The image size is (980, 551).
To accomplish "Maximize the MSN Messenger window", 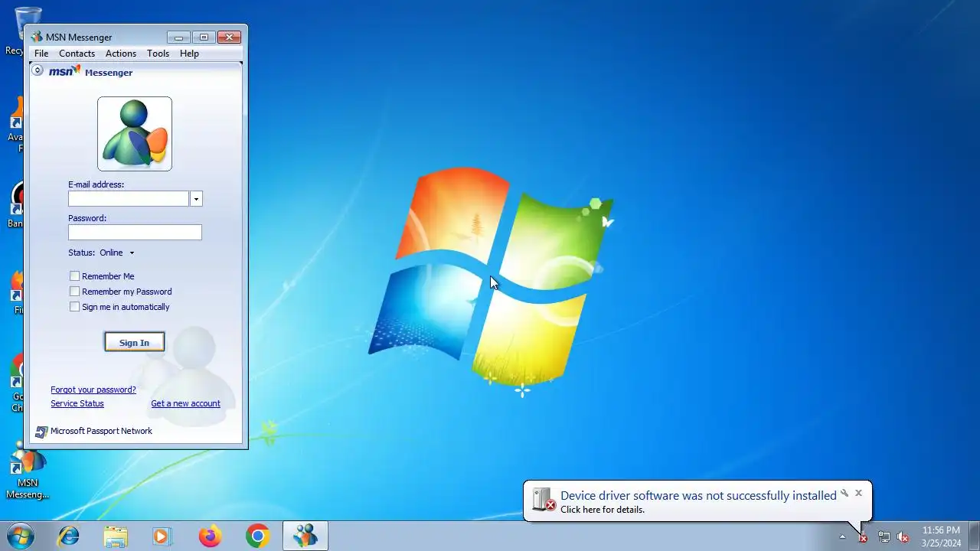I will coord(204,37).
